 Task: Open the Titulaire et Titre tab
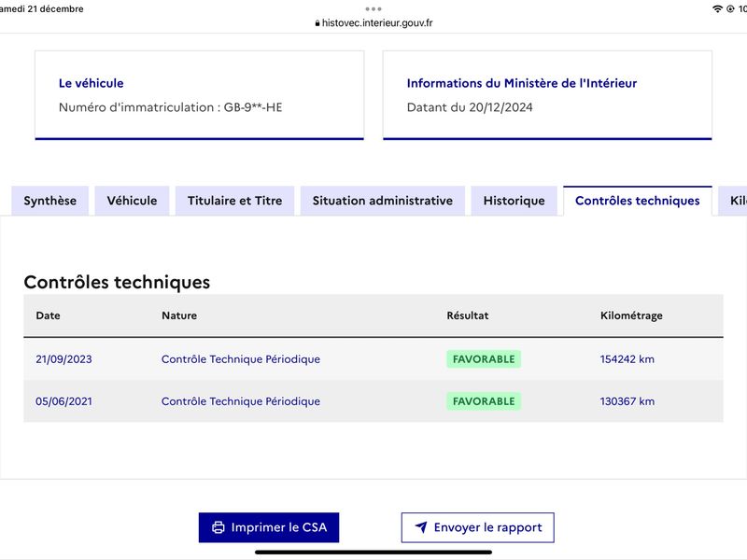click(x=235, y=201)
